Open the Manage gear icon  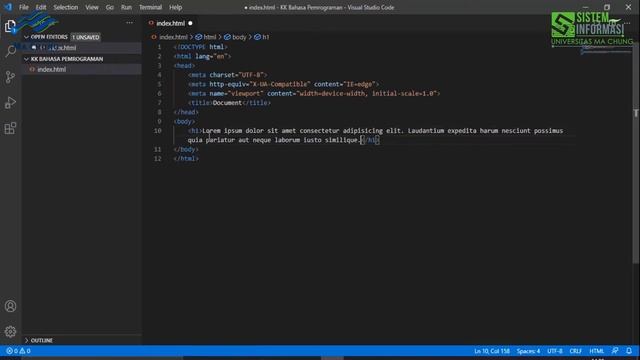pyautogui.click(x=10, y=331)
